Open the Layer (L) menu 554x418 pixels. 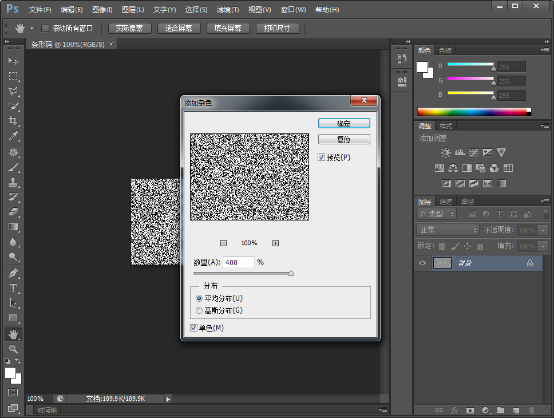(133, 10)
